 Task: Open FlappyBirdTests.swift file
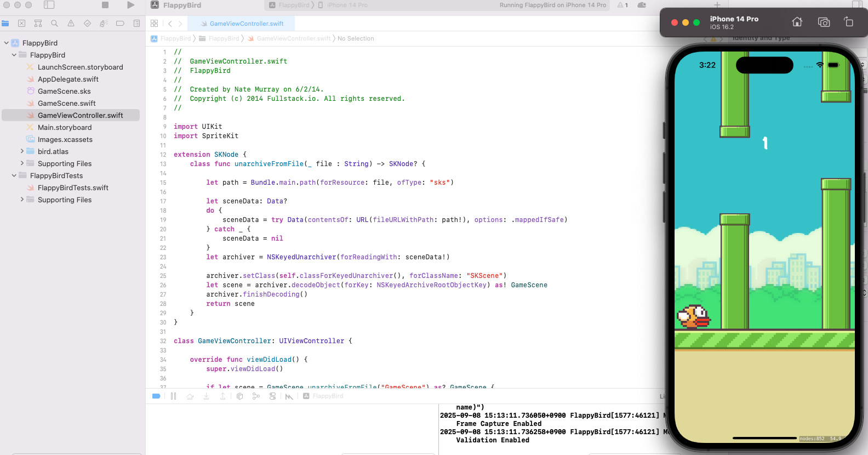(x=73, y=187)
